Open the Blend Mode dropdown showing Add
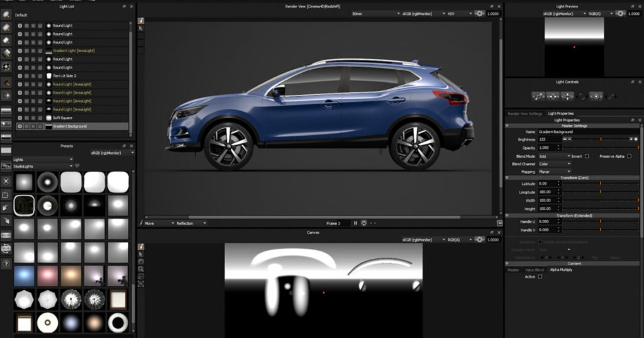This screenshot has width=644, height=338. (555, 156)
